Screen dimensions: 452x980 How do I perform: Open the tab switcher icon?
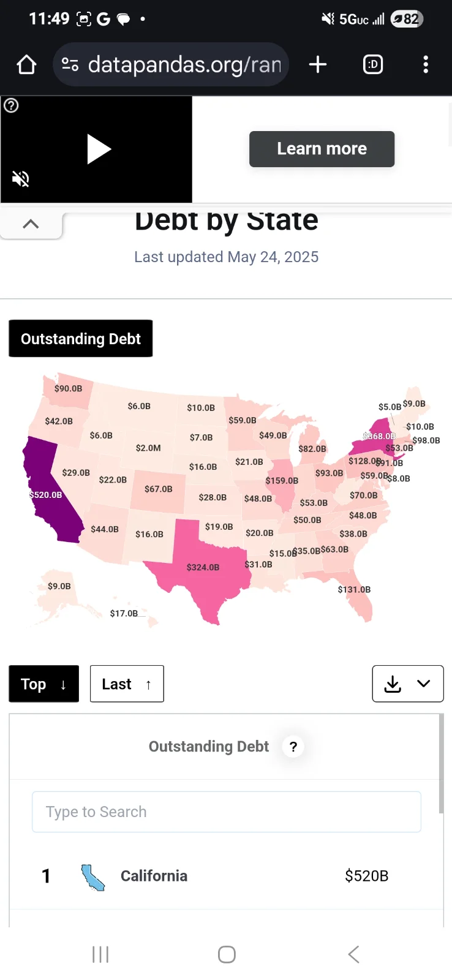click(373, 64)
